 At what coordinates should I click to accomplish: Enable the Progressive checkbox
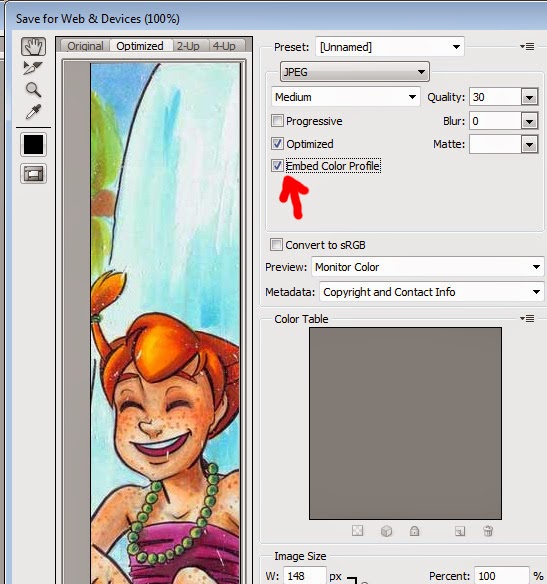click(x=277, y=121)
